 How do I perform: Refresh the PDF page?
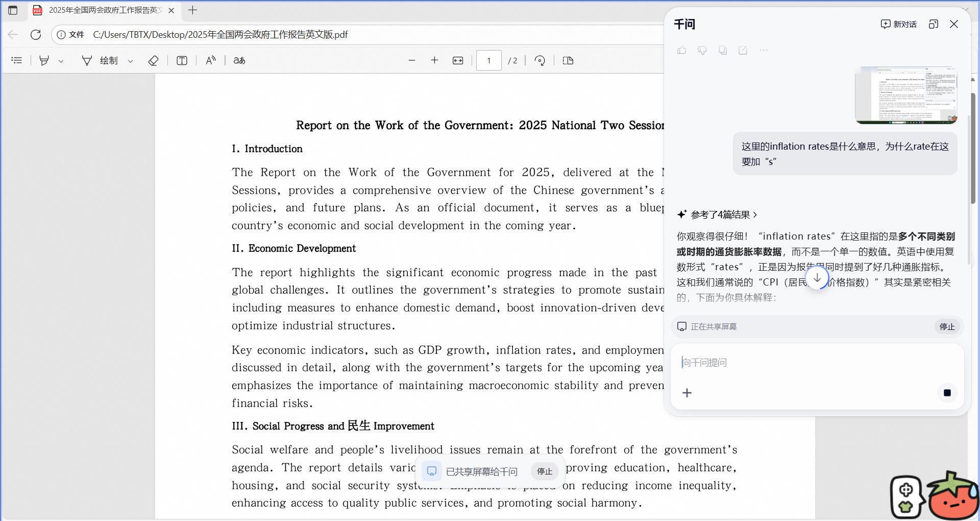pos(36,35)
